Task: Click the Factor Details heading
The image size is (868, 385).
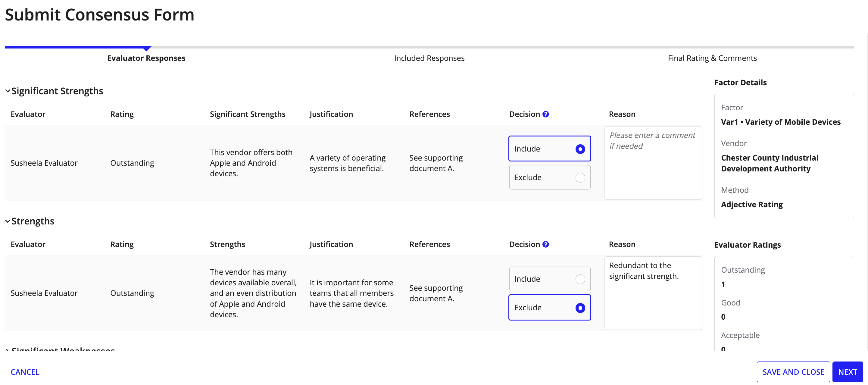Action: click(740, 83)
